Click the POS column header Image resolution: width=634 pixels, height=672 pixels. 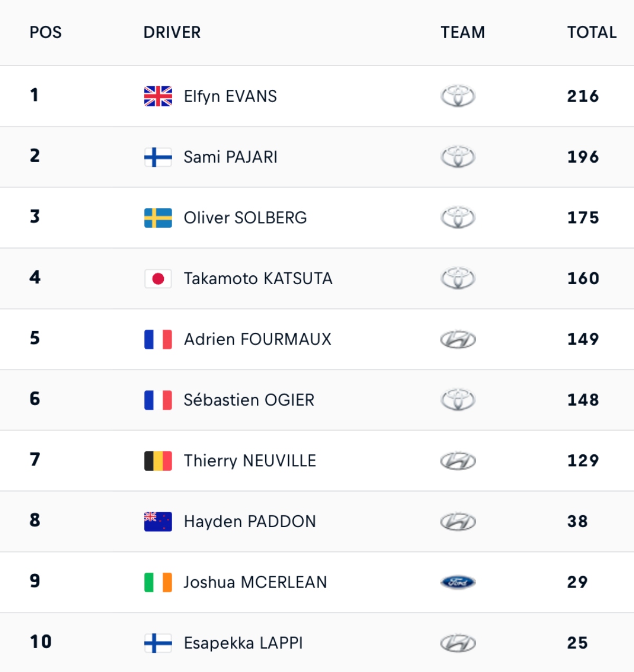point(45,32)
